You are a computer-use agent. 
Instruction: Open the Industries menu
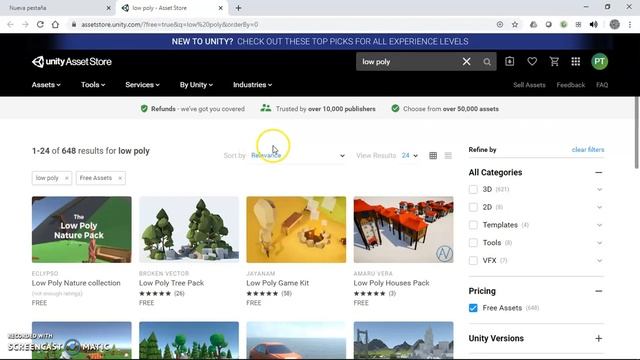pyautogui.click(x=253, y=85)
